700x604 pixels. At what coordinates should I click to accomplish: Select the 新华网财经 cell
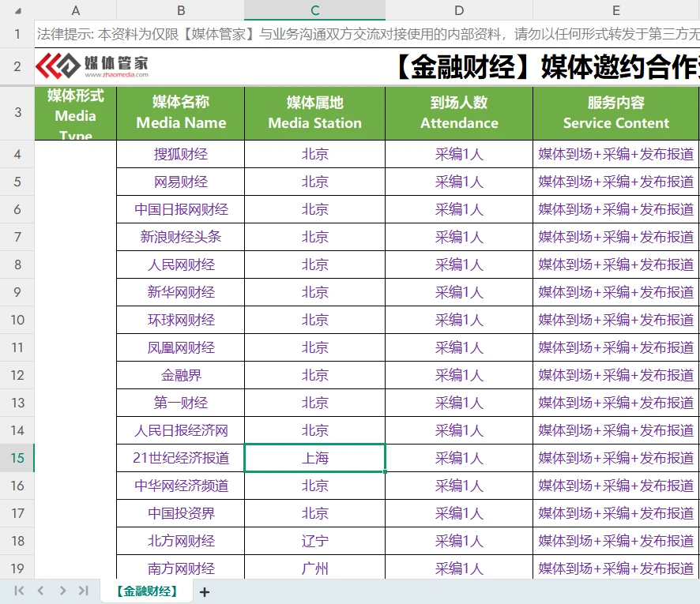point(180,292)
